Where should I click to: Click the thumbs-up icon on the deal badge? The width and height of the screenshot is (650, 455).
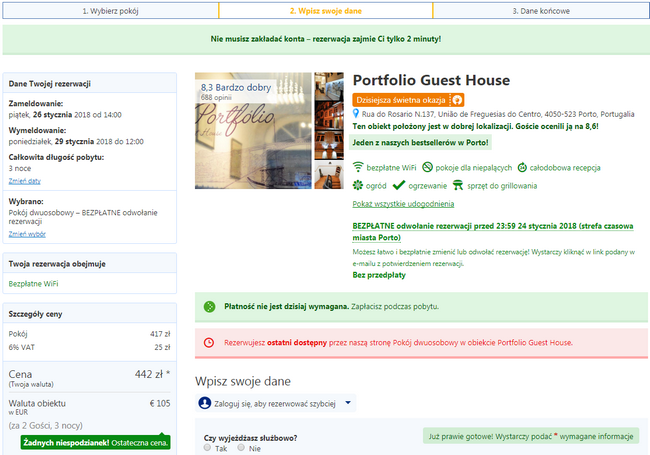pos(457,100)
